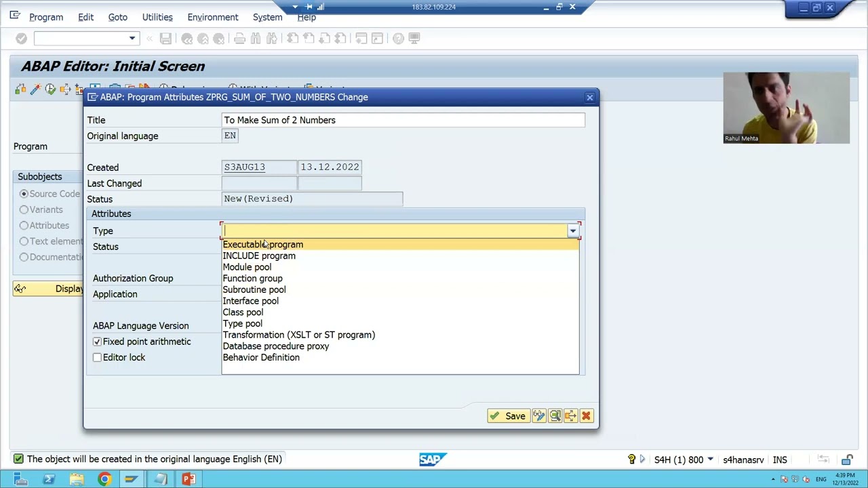This screenshot has height=488, width=868.
Task: Open the transaction command field dropdown
Action: coord(132,39)
